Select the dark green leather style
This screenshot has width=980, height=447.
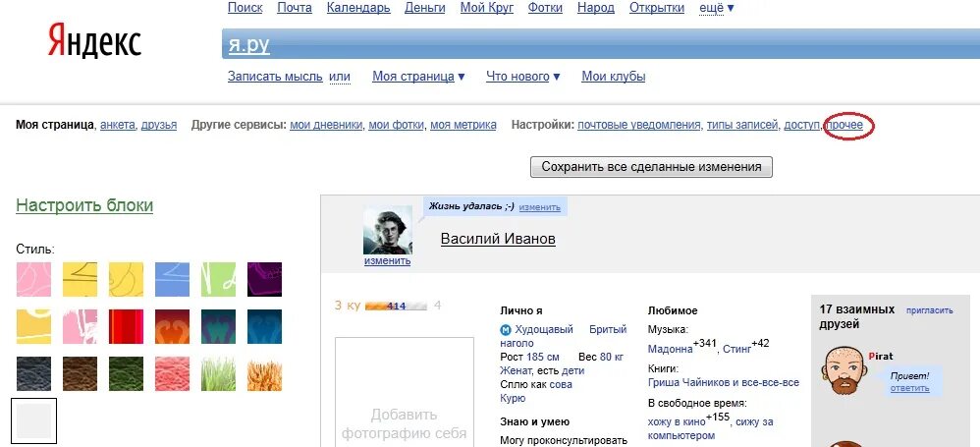point(126,374)
